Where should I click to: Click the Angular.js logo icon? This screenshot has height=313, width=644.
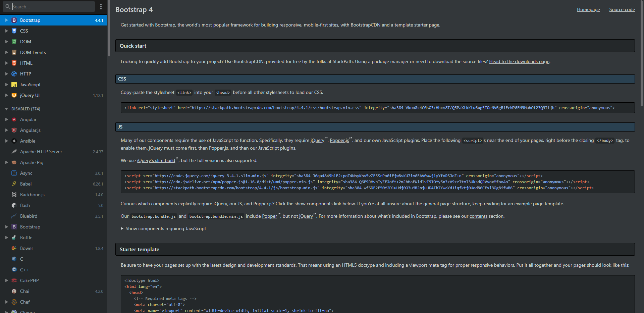[x=14, y=130]
